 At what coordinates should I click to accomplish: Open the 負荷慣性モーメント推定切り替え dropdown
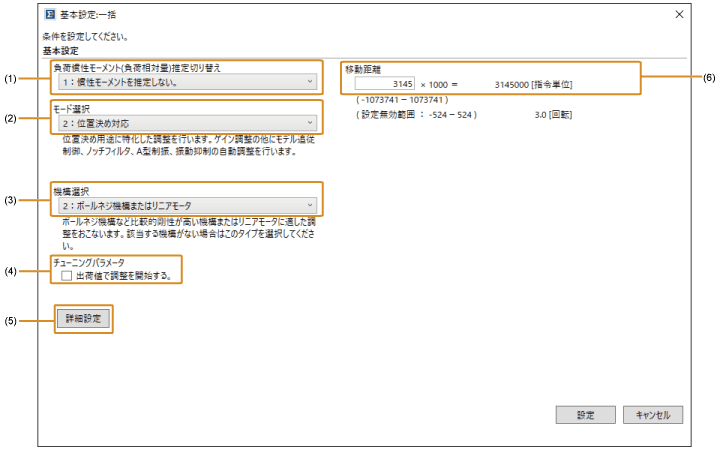(x=187, y=82)
